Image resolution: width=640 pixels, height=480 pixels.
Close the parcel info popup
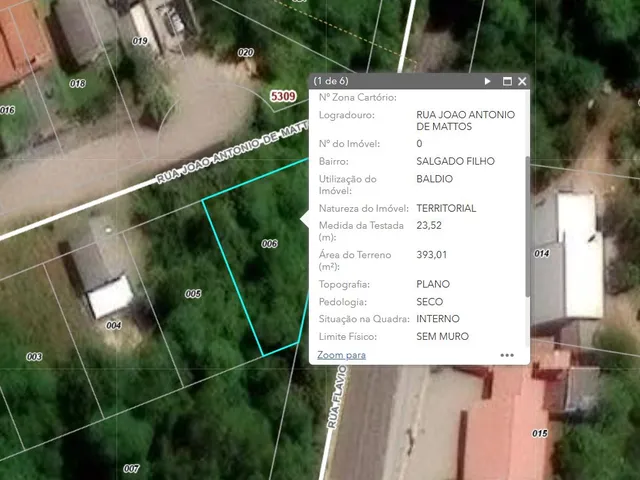pyautogui.click(x=522, y=81)
